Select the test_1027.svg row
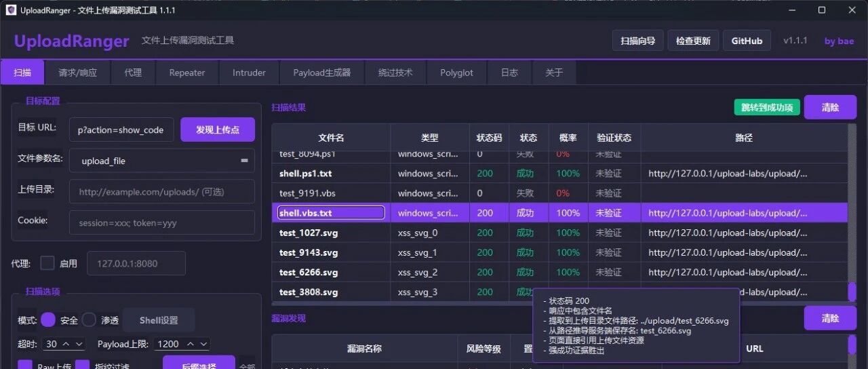This screenshot has height=369, width=868. (559, 233)
